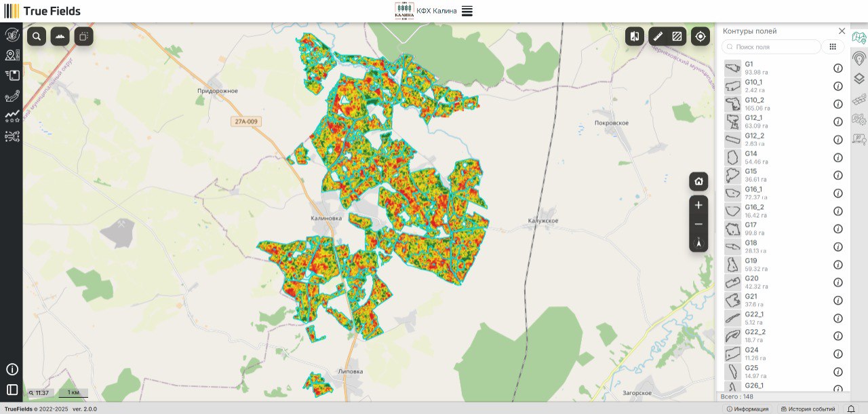Open the map search magnifier tool

[x=37, y=37]
